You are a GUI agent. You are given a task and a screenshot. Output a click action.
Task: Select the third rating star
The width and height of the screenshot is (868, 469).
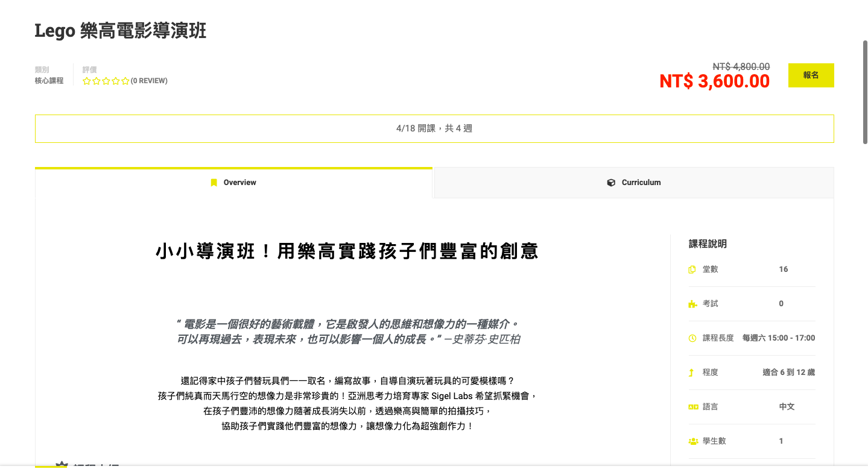[106, 81]
